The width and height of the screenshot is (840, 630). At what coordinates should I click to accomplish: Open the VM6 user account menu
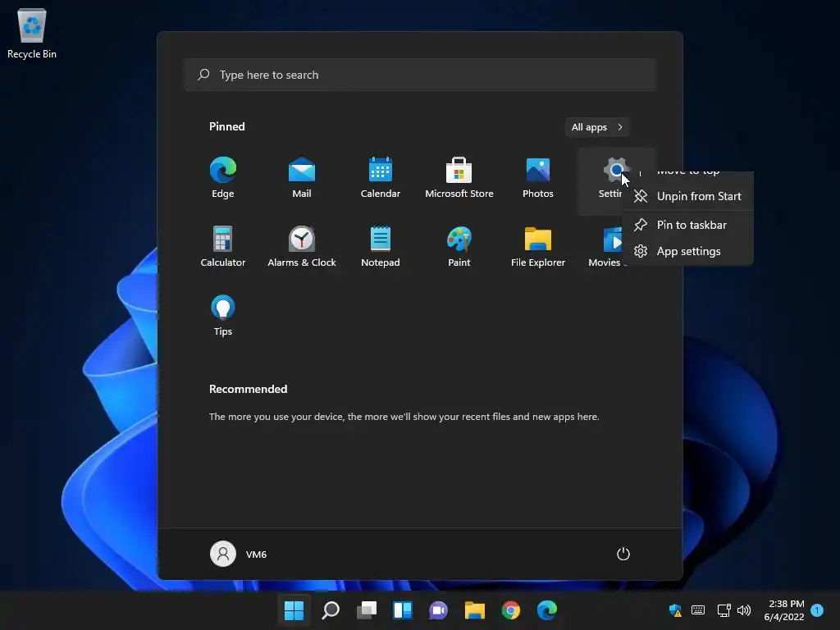[239, 554]
